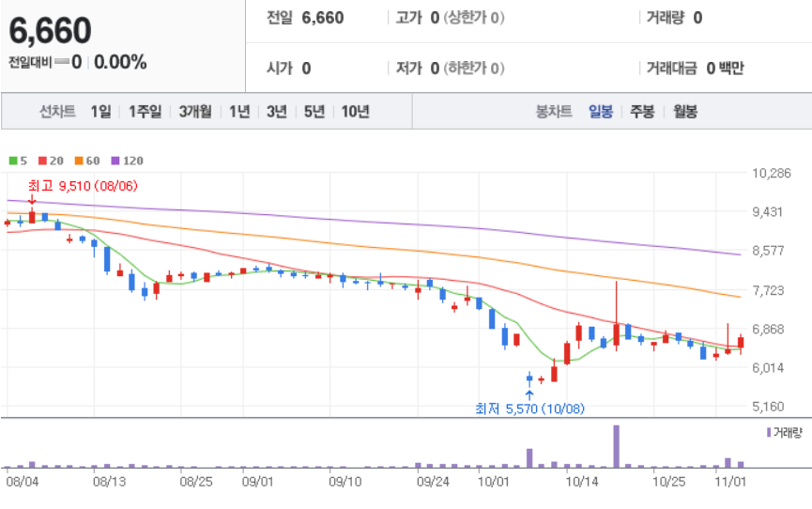Switch line chart to 1년

239,111
